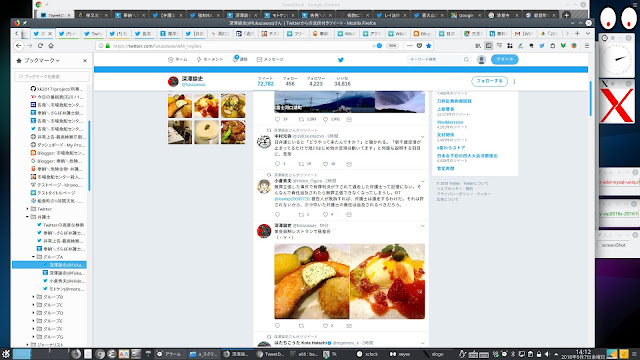Viewport: 640px width, 360px height.
Task: Open more options chevron on the lunch photo tweet
Action: click(x=422, y=226)
